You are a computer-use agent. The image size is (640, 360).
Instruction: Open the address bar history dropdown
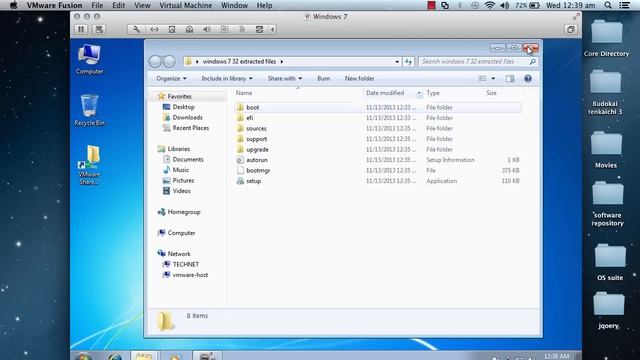click(x=397, y=62)
